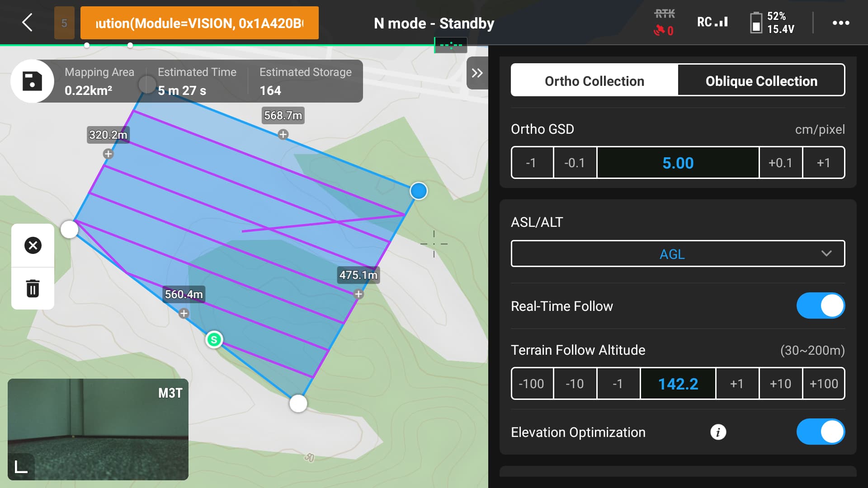Click the Ortho GSD minus-1 button
The width and height of the screenshot is (868, 488).
531,162
